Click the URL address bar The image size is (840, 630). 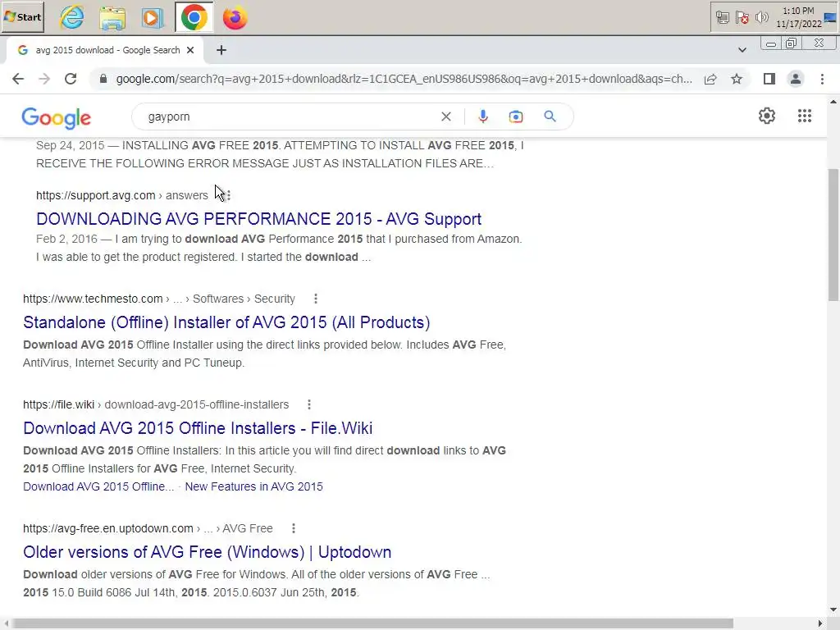[404, 79]
